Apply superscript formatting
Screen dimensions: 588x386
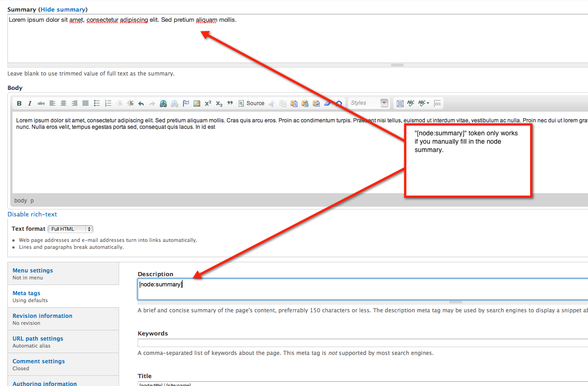207,103
